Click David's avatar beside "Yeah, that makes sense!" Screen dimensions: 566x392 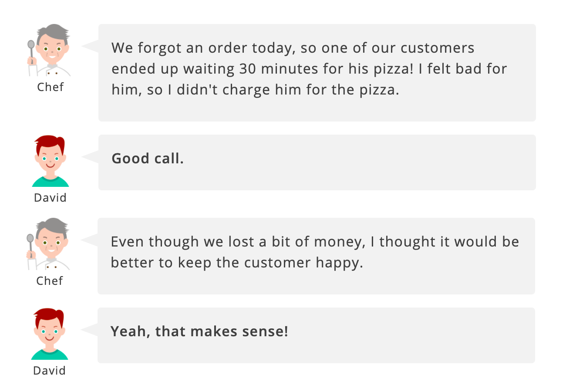49,334
